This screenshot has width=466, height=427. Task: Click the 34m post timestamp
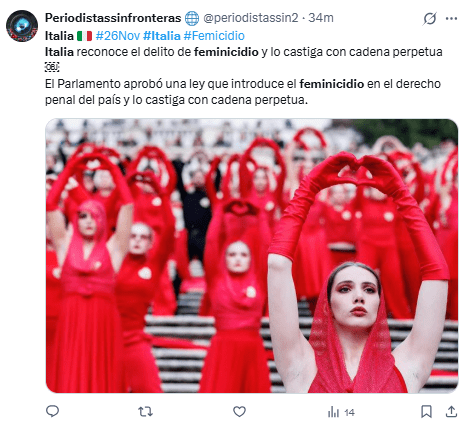[321, 18]
